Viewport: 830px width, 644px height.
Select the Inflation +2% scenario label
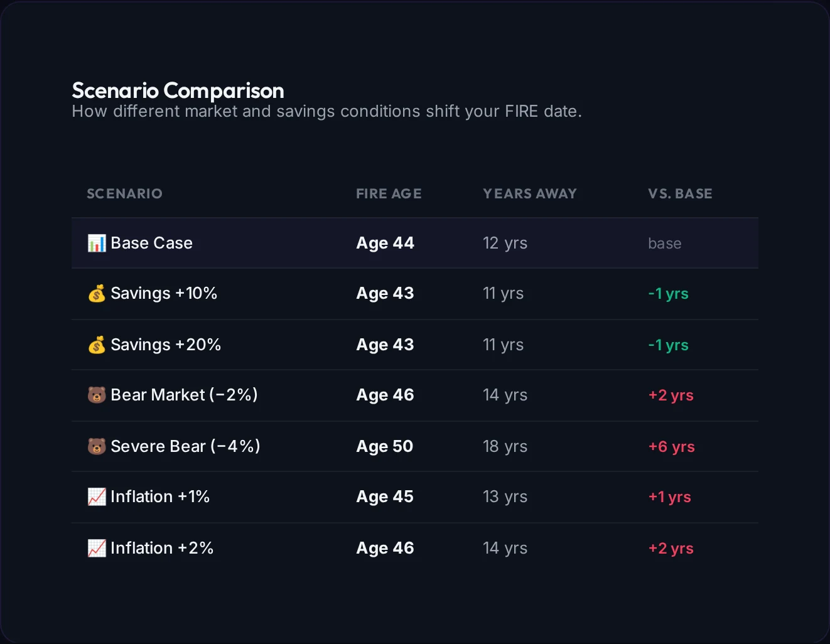click(162, 548)
